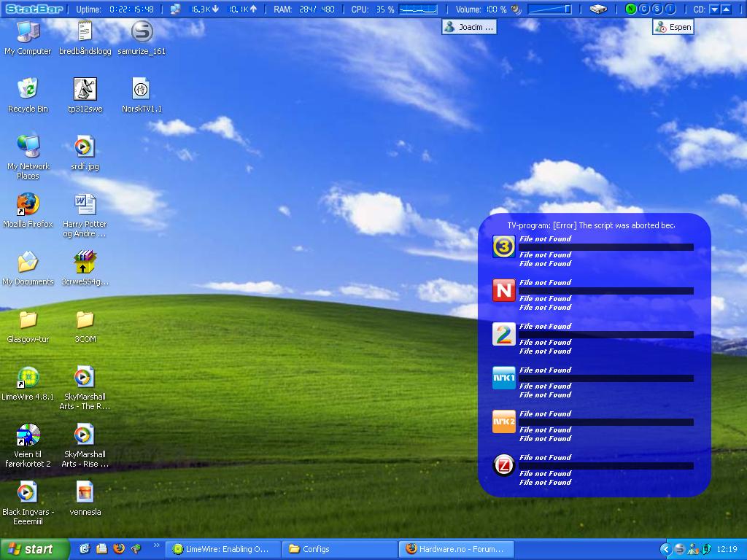The image size is (747, 560).
Task: Click the TV3 channel logo in widget
Action: [x=503, y=246]
